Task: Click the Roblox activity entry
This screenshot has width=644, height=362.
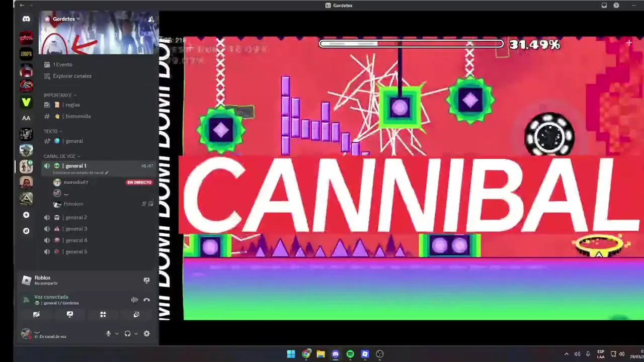Action: point(42,280)
